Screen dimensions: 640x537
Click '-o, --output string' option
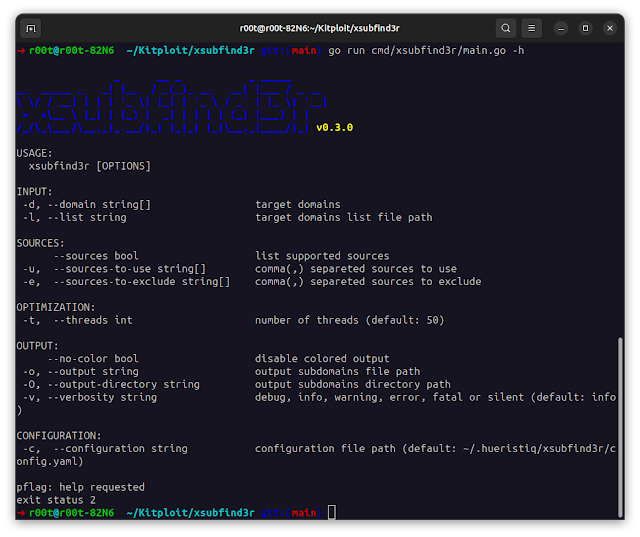tap(81, 372)
